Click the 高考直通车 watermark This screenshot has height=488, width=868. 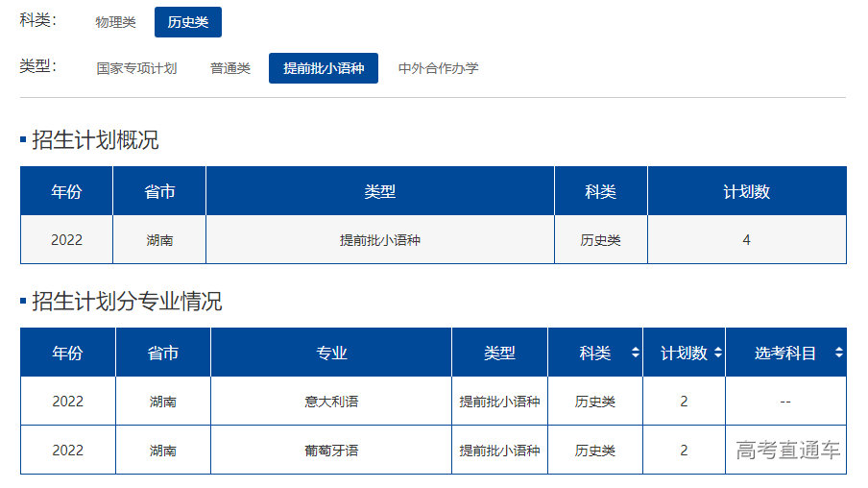point(787,451)
